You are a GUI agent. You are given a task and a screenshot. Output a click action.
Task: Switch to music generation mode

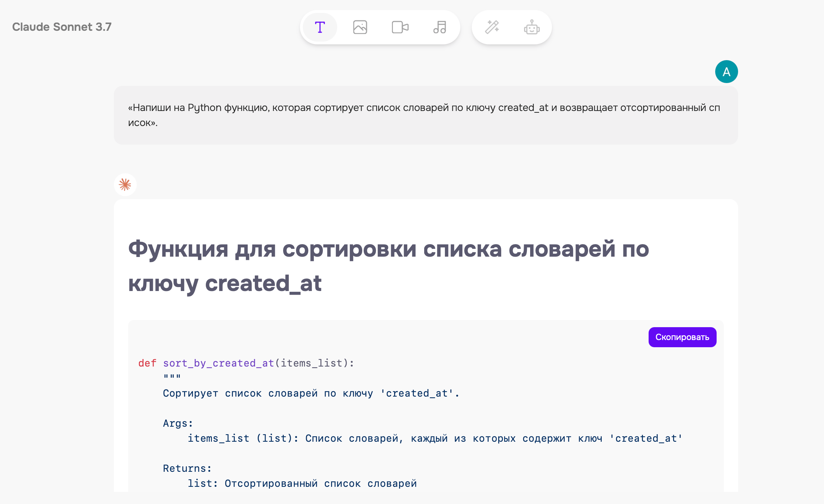[440, 27]
